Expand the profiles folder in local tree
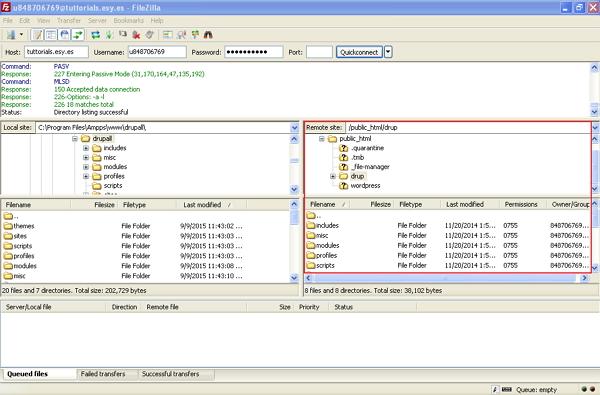Image resolution: width=600 pixels, height=395 pixels. pos(86,176)
